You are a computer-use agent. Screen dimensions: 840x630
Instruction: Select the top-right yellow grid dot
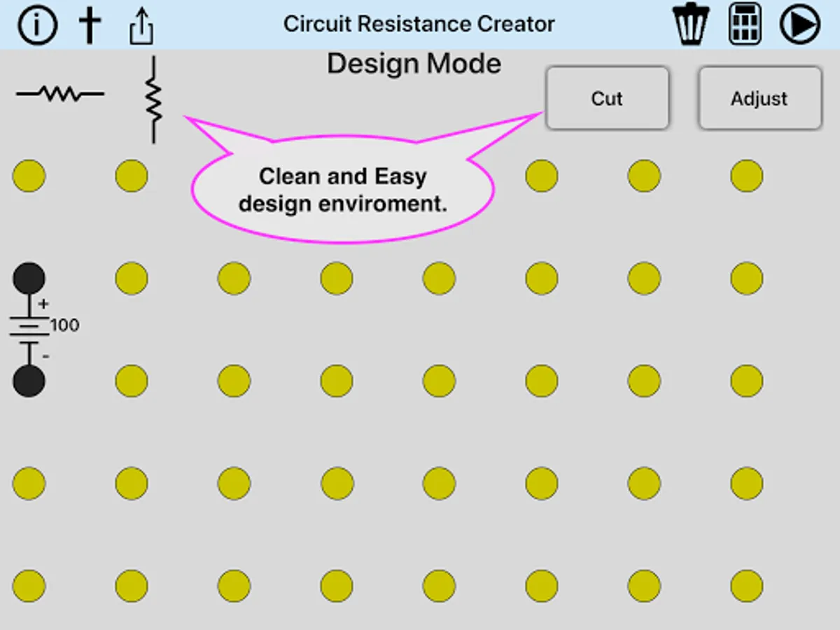click(x=745, y=176)
